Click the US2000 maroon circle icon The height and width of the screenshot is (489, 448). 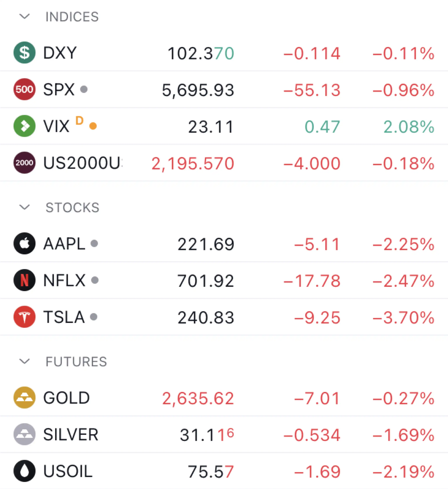pos(24,163)
